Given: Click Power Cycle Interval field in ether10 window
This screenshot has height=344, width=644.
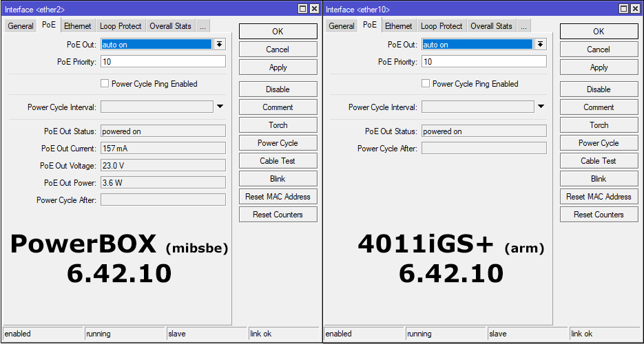Looking at the screenshot, I should point(477,107).
